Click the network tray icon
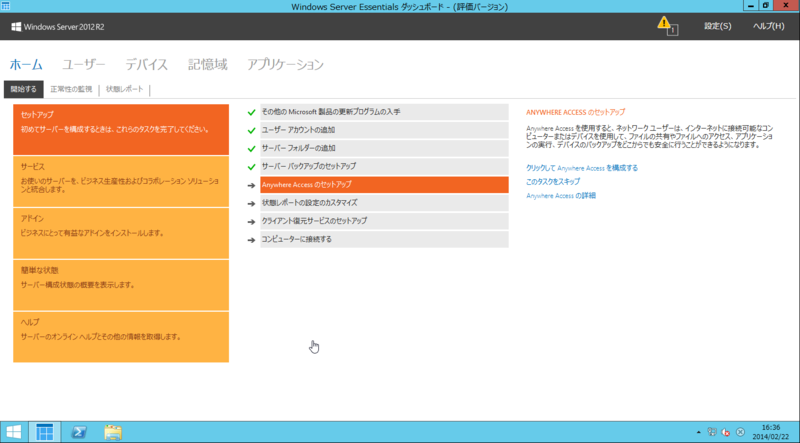 tap(712, 432)
